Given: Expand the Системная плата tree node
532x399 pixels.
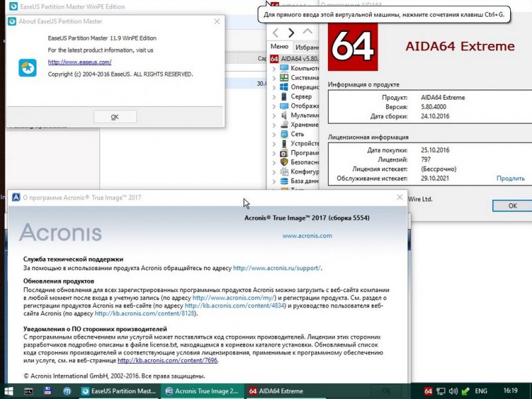Looking at the screenshot, I should point(274,78).
